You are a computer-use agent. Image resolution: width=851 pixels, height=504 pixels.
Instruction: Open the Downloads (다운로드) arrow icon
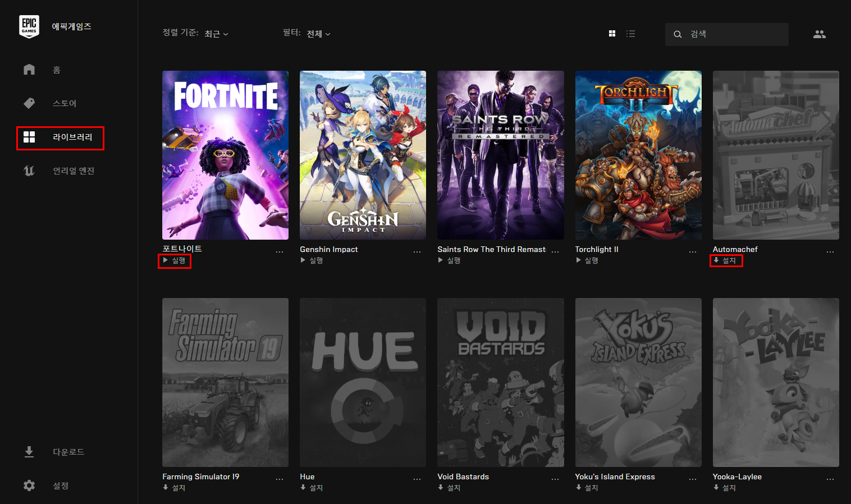pos(29,452)
